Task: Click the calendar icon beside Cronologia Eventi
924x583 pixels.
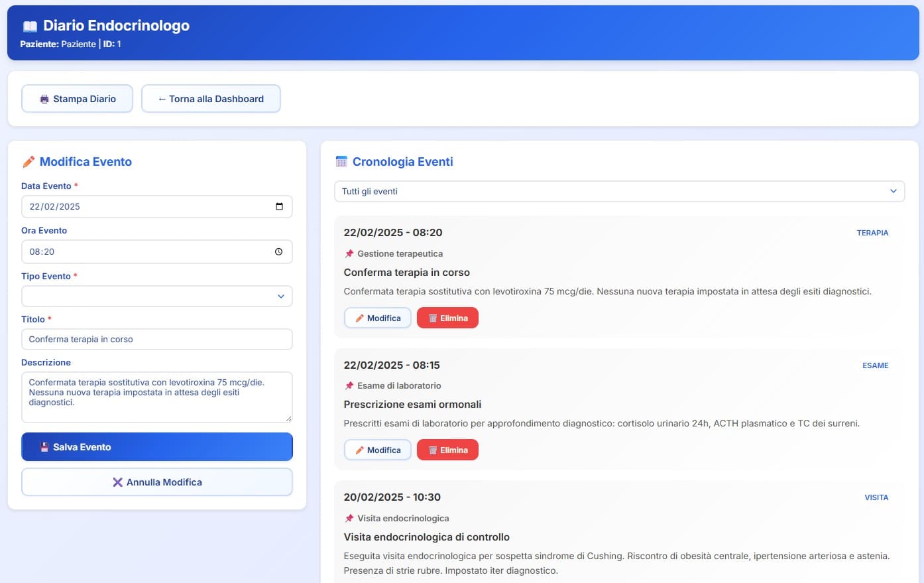Action: pos(341,161)
